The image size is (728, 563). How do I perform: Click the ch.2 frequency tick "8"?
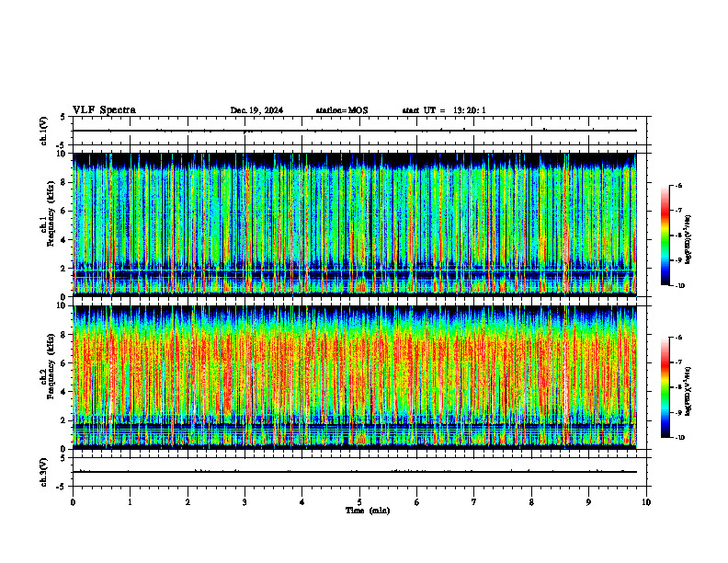63,335
